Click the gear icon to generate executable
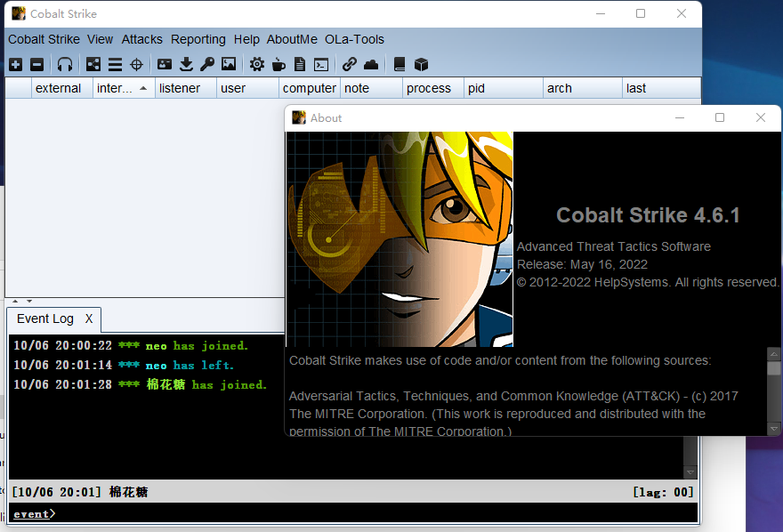783x532 pixels. 256,64
